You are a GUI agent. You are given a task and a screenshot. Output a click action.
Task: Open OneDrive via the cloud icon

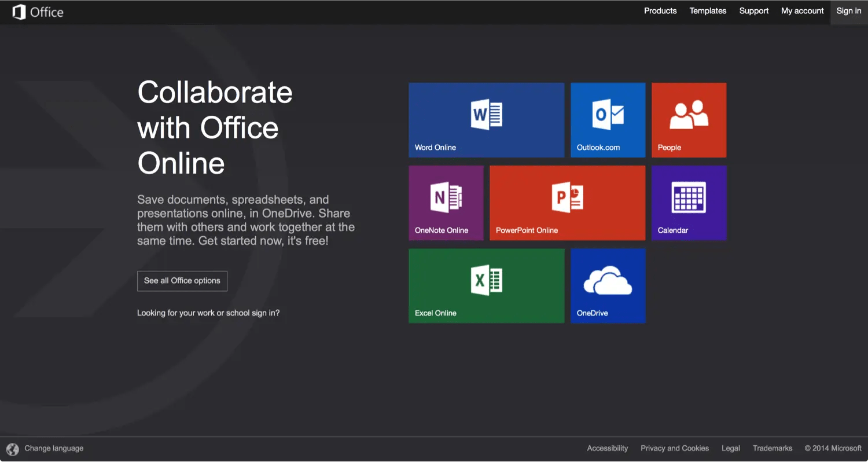608,281
